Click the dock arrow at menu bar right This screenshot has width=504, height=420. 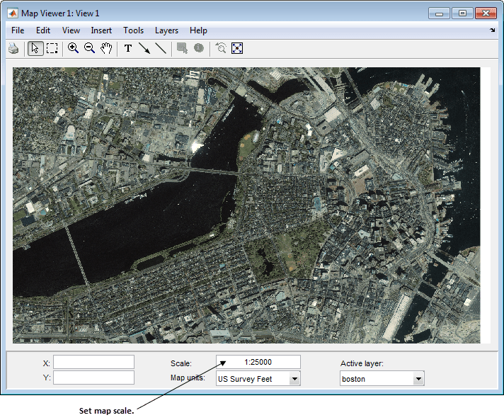pos(493,30)
